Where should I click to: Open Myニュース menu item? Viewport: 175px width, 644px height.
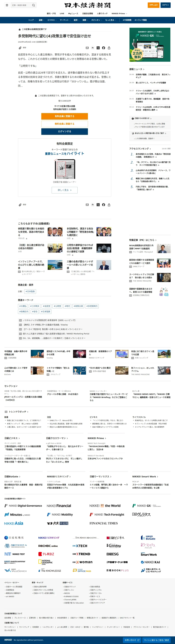pyautogui.click(x=73, y=13)
